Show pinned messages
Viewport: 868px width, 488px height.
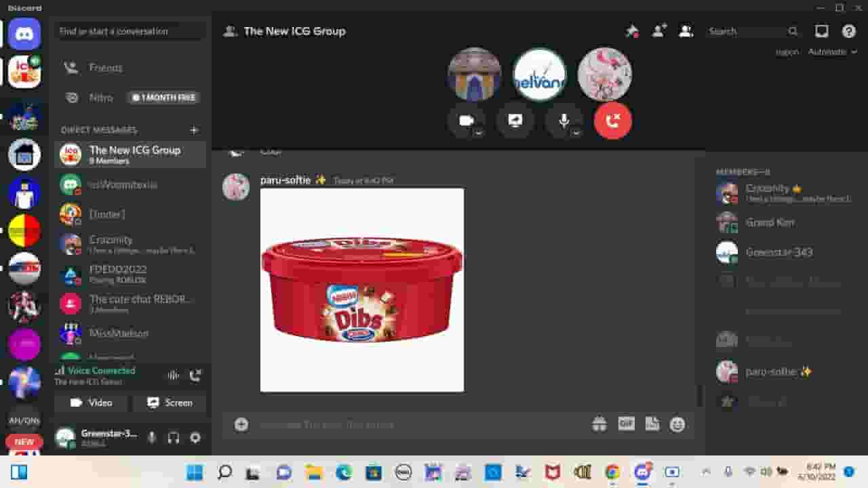[x=632, y=31]
